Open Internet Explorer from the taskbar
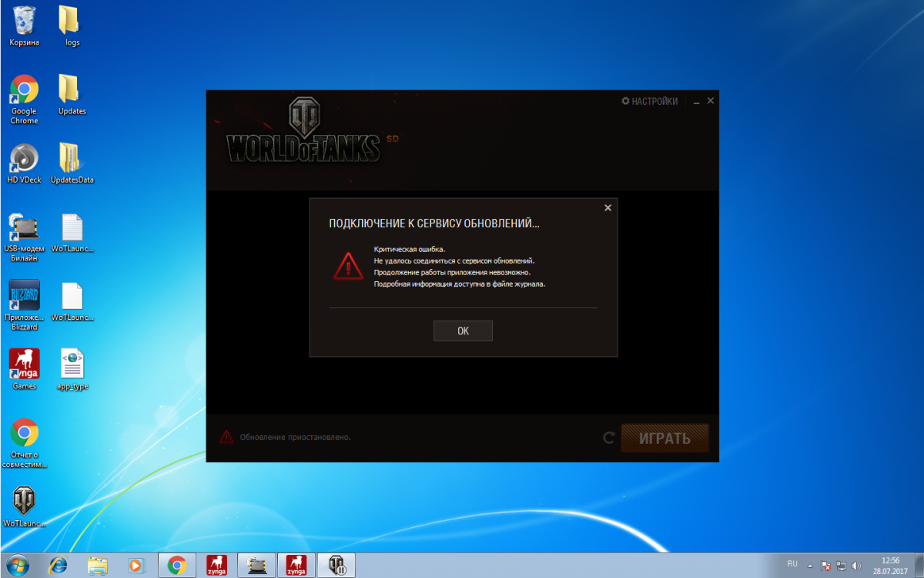Viewport: 924px width, 578px height. point(59,565)
